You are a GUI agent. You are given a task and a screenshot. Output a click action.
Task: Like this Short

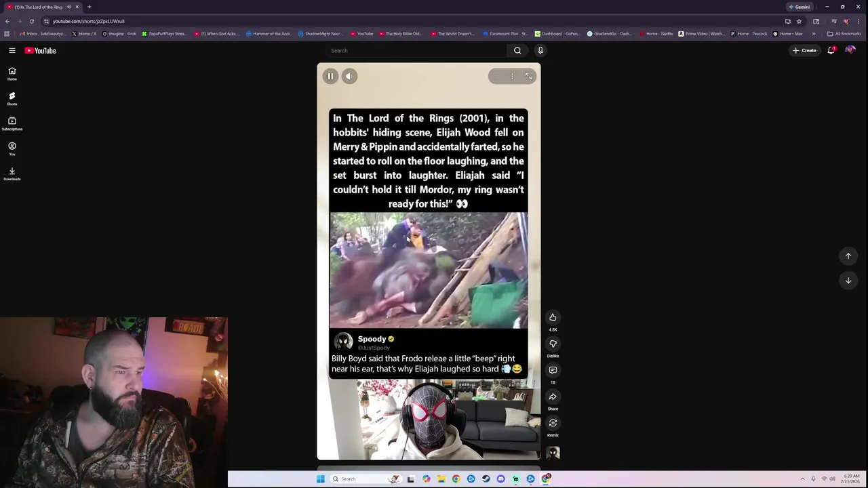[553, 317]
